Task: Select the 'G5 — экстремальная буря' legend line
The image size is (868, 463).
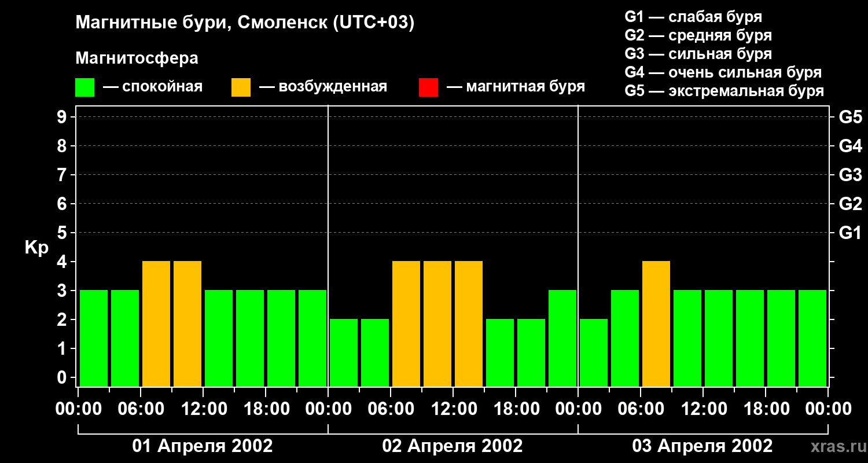Action: [724, 91]
